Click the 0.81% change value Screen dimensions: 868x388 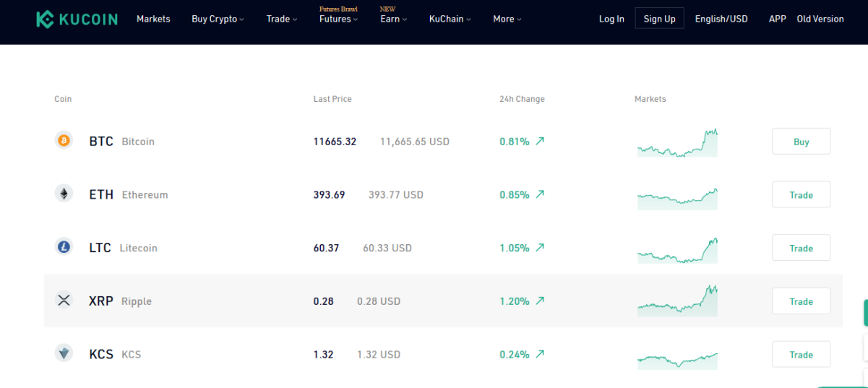(515, 142)
